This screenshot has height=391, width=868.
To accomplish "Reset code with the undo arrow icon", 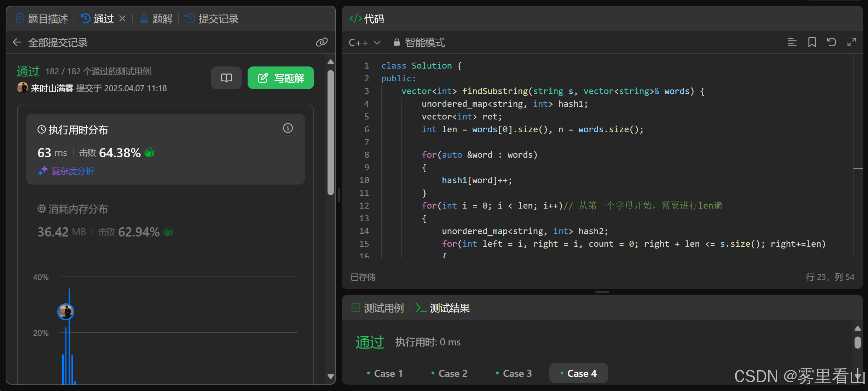I will tap(832, 42).
